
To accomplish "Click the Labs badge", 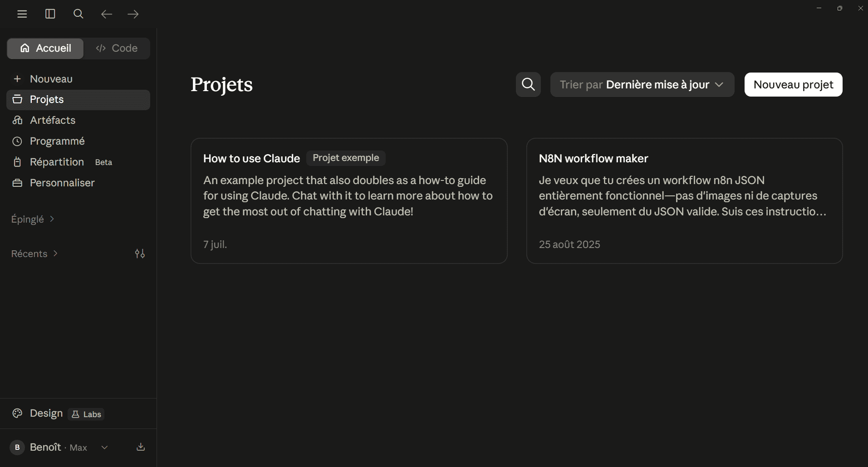I will pyautogui.click(x=86, y=414).
